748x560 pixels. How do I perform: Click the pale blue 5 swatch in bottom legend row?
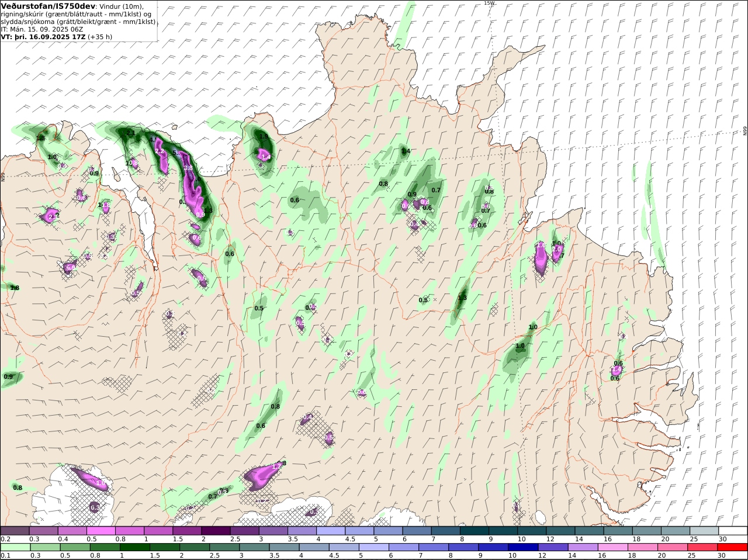pyautogui.click(x=374, y=548)
